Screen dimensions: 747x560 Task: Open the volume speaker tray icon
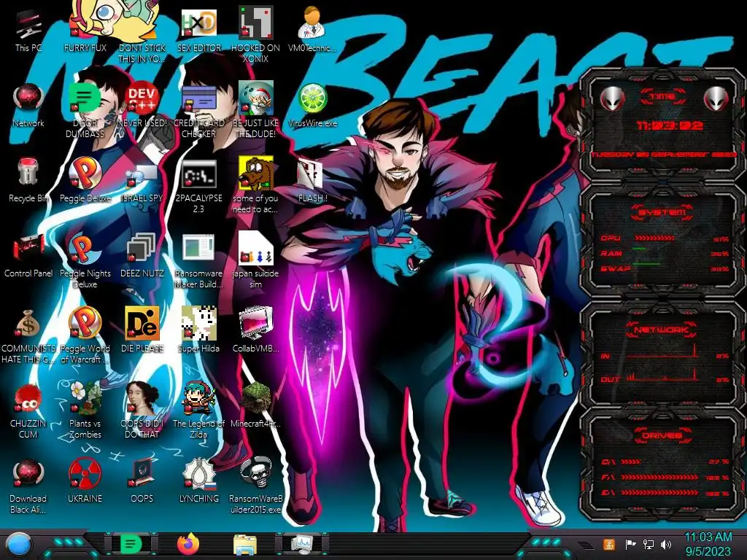point(666,544)
